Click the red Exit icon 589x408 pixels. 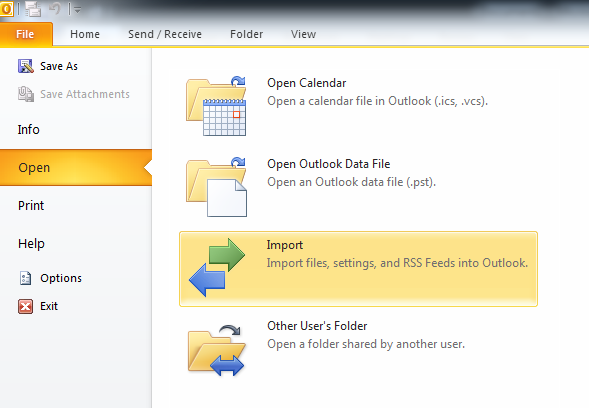tap(25, 306)
